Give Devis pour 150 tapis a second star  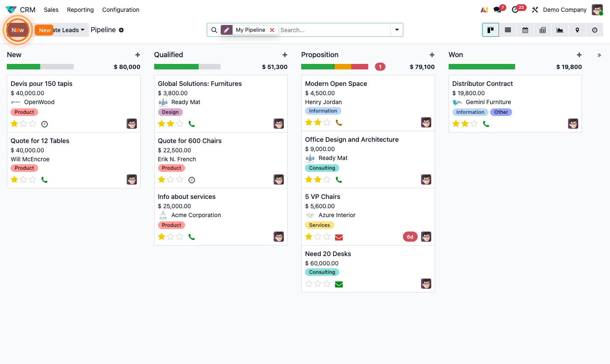click(23, 124)
